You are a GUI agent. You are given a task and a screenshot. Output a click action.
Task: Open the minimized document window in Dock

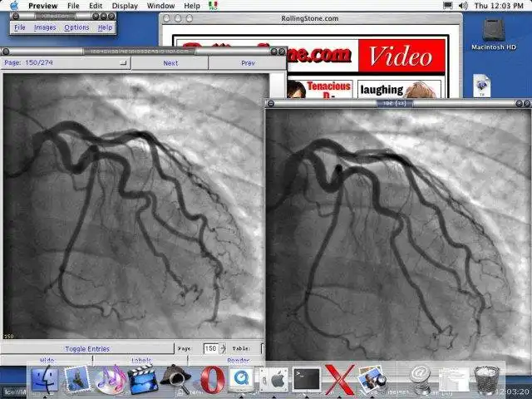[454, 380]
